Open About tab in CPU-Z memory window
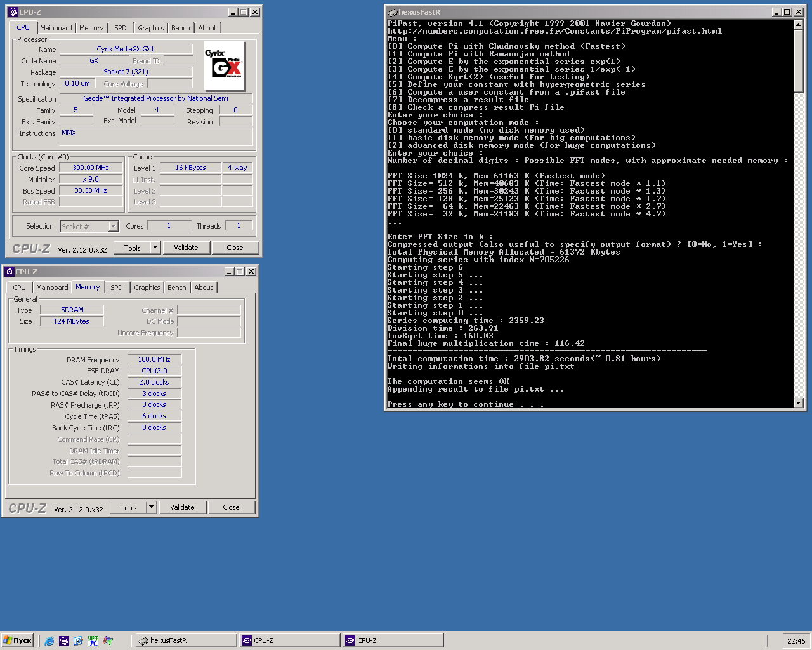Screen dimensions: 812x650 click(204, 288)
